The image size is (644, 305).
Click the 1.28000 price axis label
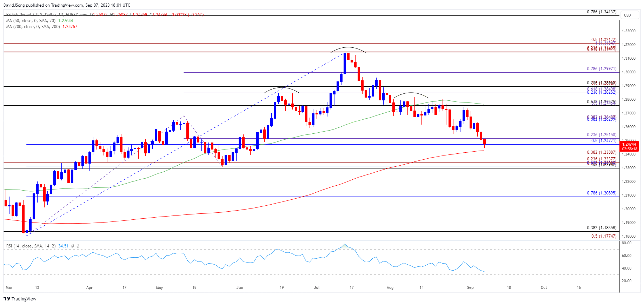629,99
